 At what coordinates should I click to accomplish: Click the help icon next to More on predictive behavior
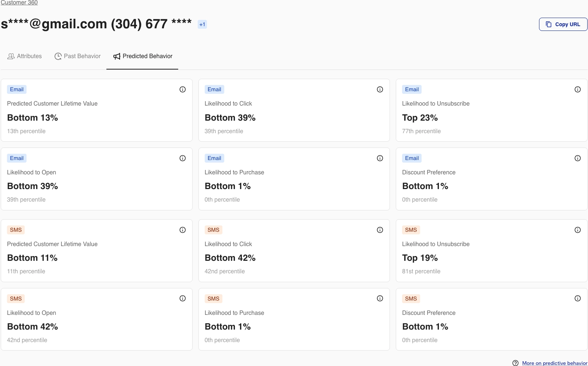516,363
